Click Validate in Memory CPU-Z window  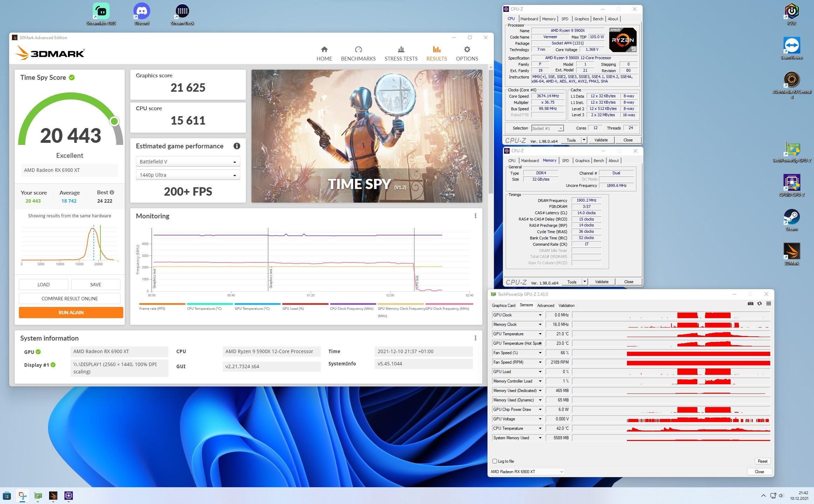click(x=602, y=282)
